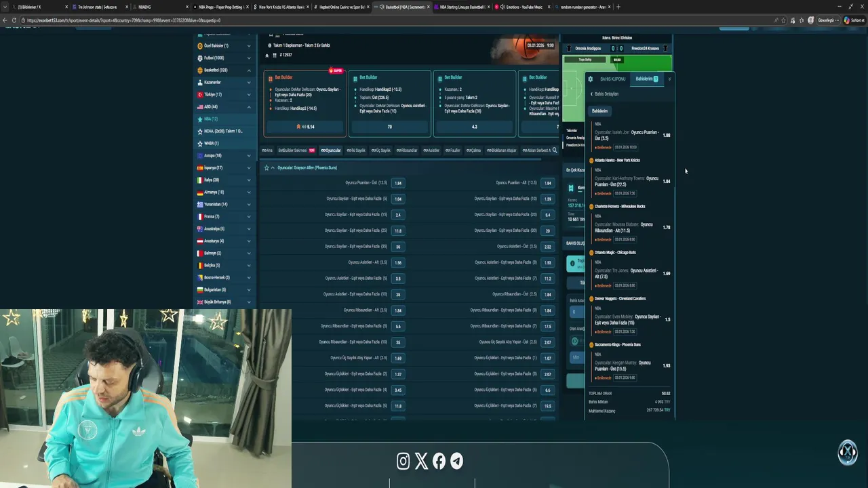Select Oyuncu Ribaundları Alt (2.5) odds 1.84
The width and height of the screenshot is (868, 488).
pos(398,310)
